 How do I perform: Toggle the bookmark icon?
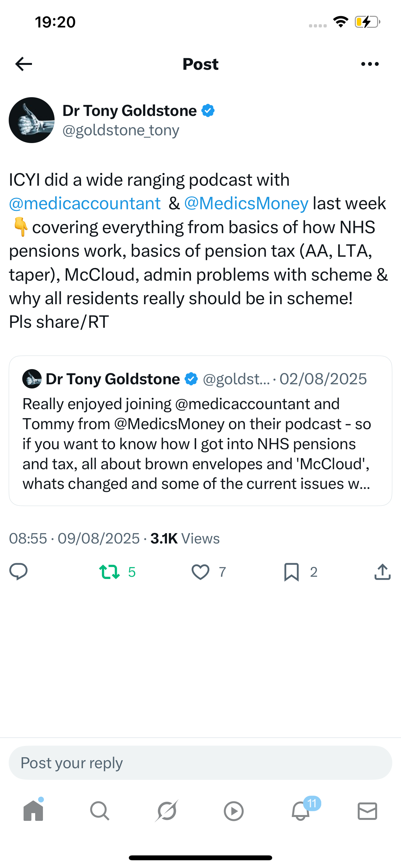pos(292,572)
